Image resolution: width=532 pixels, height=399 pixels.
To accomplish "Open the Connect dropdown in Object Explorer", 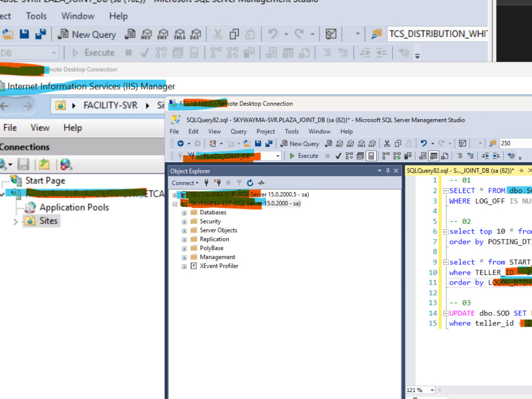I will coord(185,183).
